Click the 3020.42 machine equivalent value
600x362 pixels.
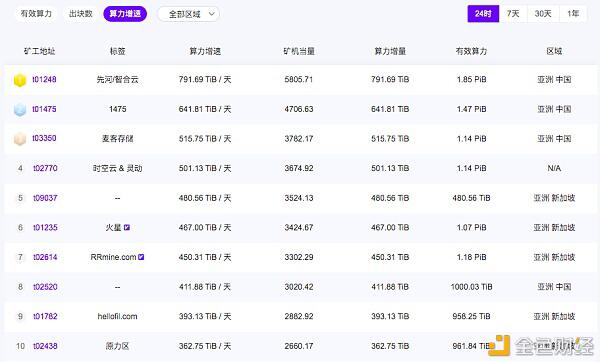coord(299,287)
